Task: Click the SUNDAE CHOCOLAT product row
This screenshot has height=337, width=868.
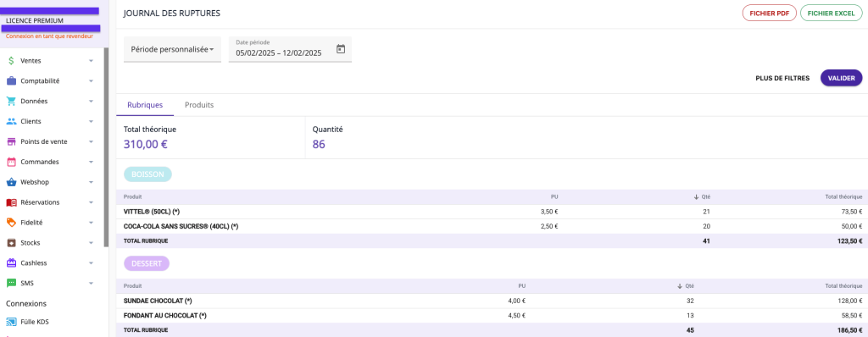Action: [492, 301]
